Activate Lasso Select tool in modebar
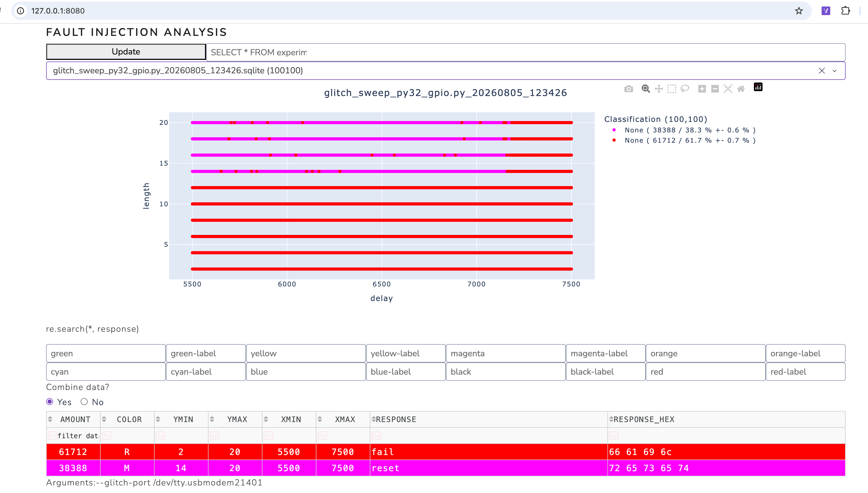The height and width of the screenshot is (493, 868). [x=685, y=89]
